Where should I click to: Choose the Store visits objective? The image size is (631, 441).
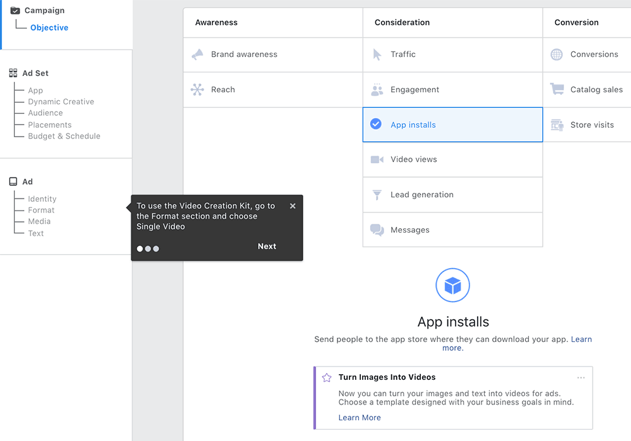coord(587,125)
